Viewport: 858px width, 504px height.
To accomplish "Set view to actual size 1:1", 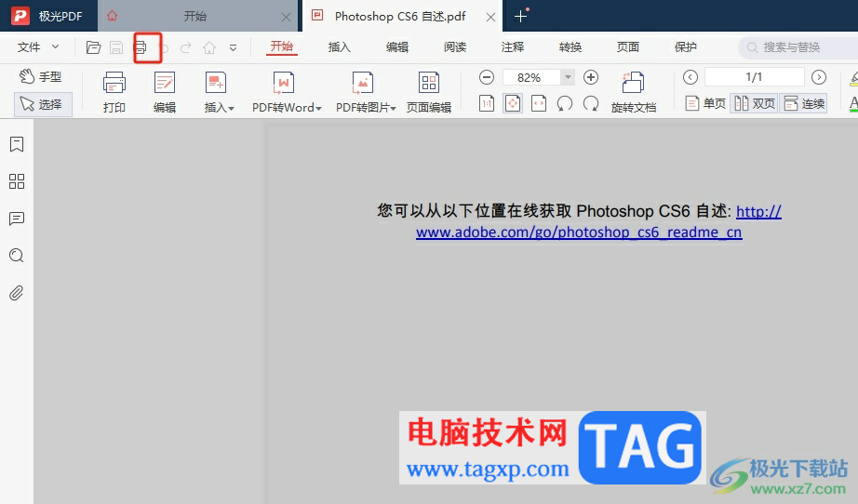I will (x=487, y=103).
